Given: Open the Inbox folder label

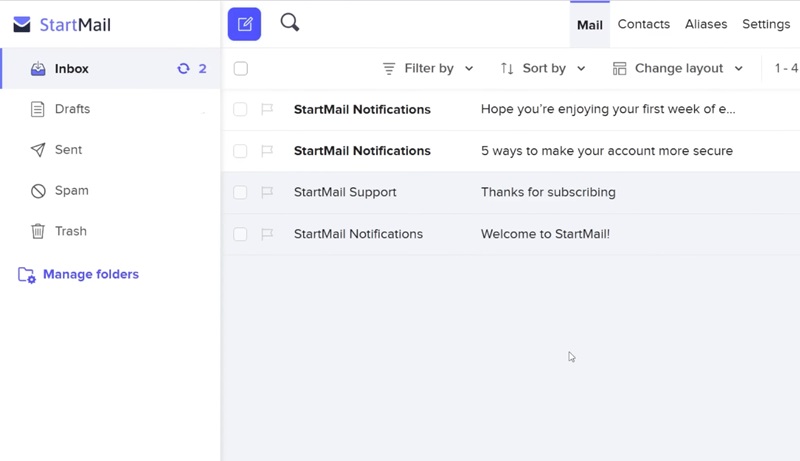Looking at the screenshot, I should 71,68.
